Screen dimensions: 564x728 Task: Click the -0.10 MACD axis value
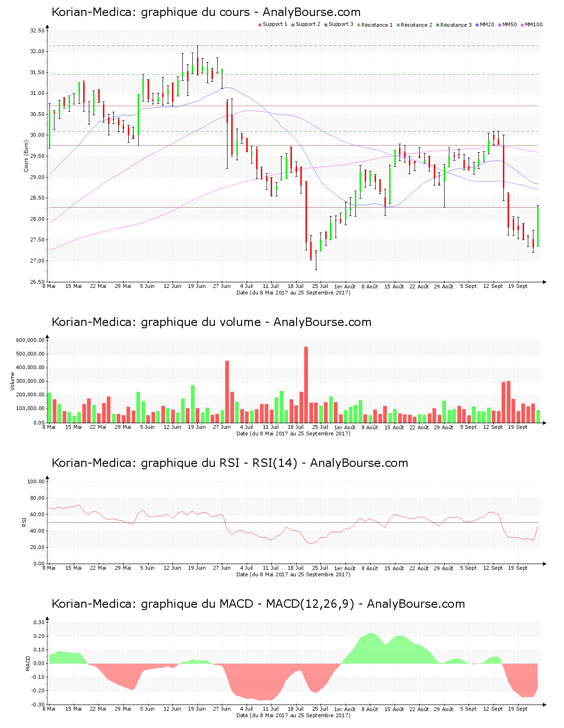pyautogui.click(x=38, y=677)
